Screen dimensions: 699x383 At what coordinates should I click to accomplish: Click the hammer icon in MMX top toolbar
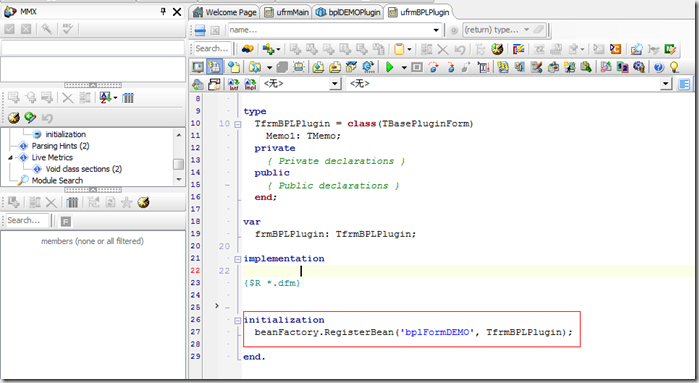click(46, 29)
